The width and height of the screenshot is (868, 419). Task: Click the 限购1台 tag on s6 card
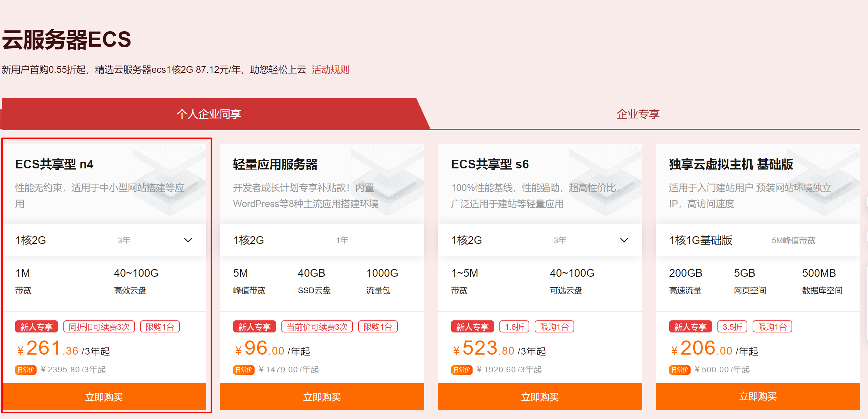(554, 327)
